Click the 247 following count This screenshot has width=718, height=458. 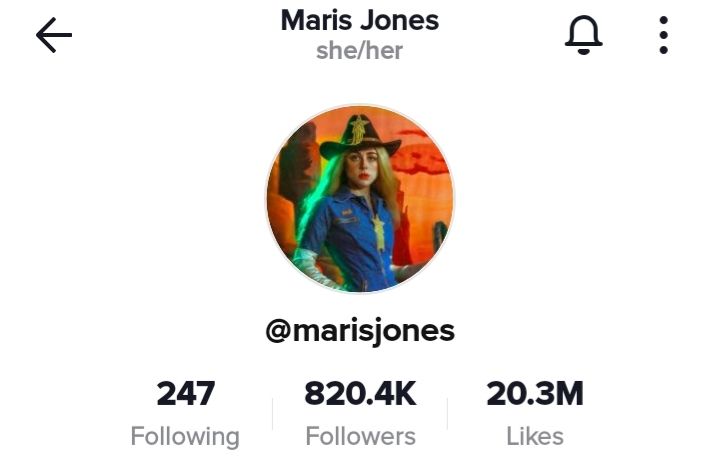(x=185, y=393)
